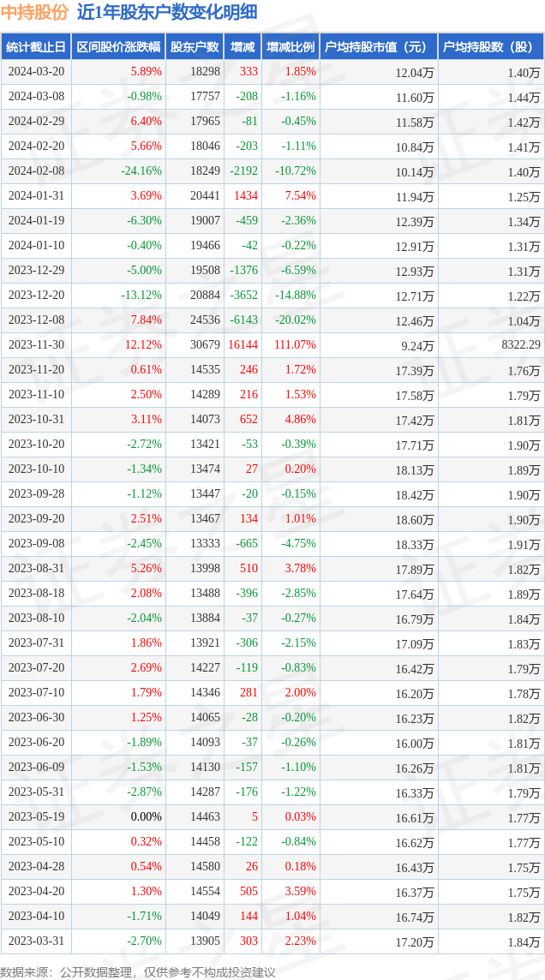Click the 户均持股市值（元） column header
545x980 pixels.
tap(378, 47)
